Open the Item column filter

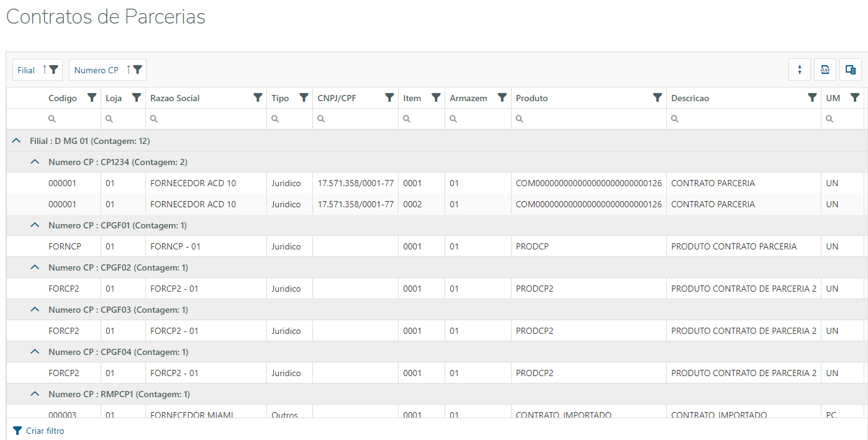pyautogui.click(x=436, y=97)
